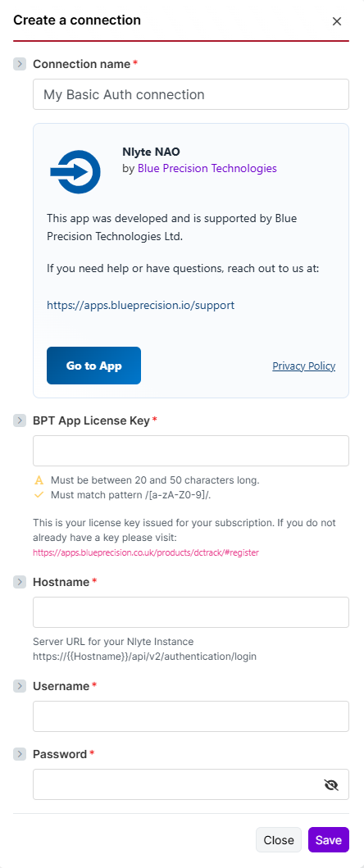Viewport: 364px width, 868px height.
Task: Expand the BPT App License Key chevron
Action: (x=20, y=420)
